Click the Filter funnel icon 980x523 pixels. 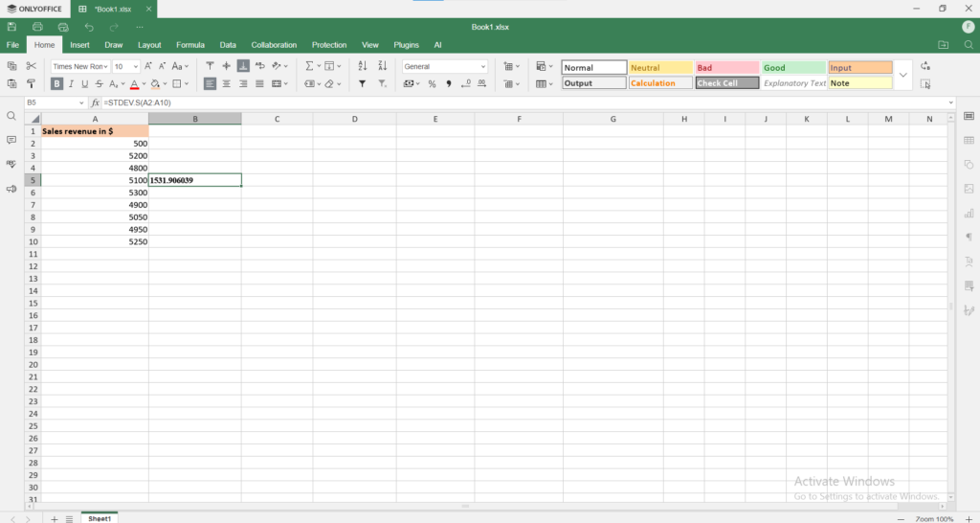(x=363, y=83)
